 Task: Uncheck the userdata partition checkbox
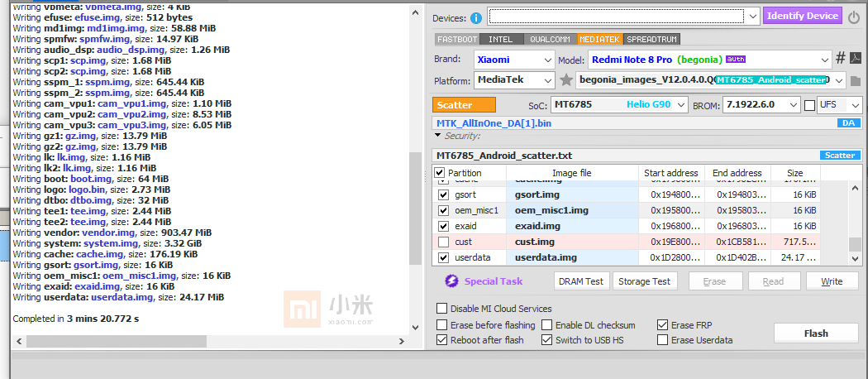click(x=443, y=257)
